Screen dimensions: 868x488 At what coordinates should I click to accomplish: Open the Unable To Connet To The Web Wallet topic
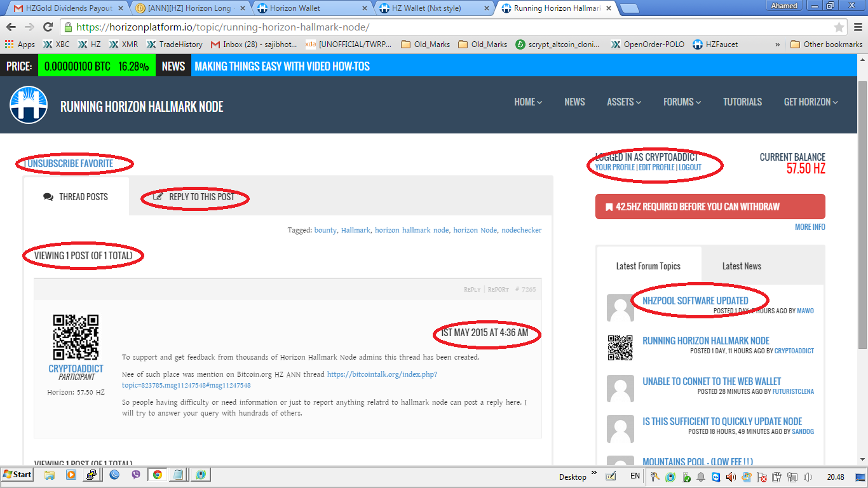(712, 381)
